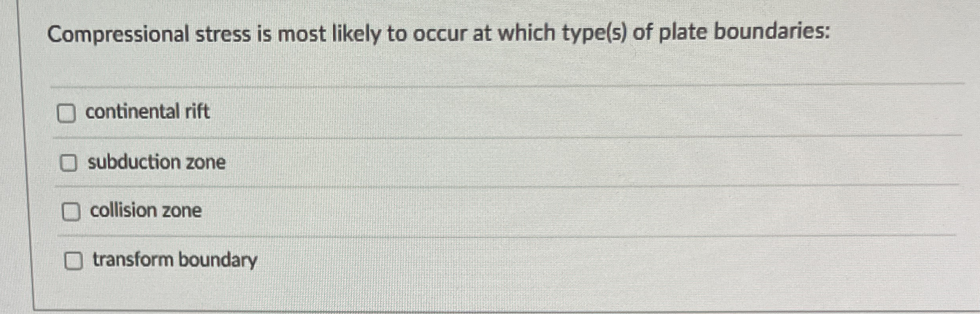
Task: Click the subduction zone answer label
Action: click(x=156, y=162)
